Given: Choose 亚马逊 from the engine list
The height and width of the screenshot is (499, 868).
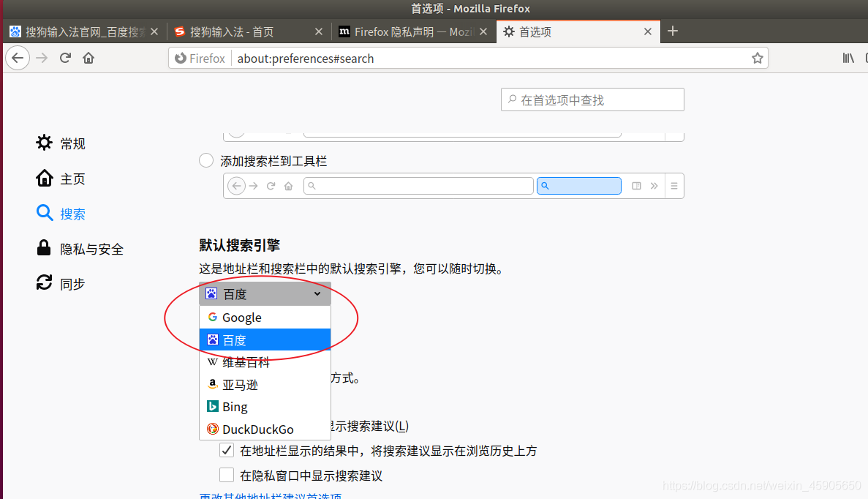Looking at the screenshot, I should point(265,384).
